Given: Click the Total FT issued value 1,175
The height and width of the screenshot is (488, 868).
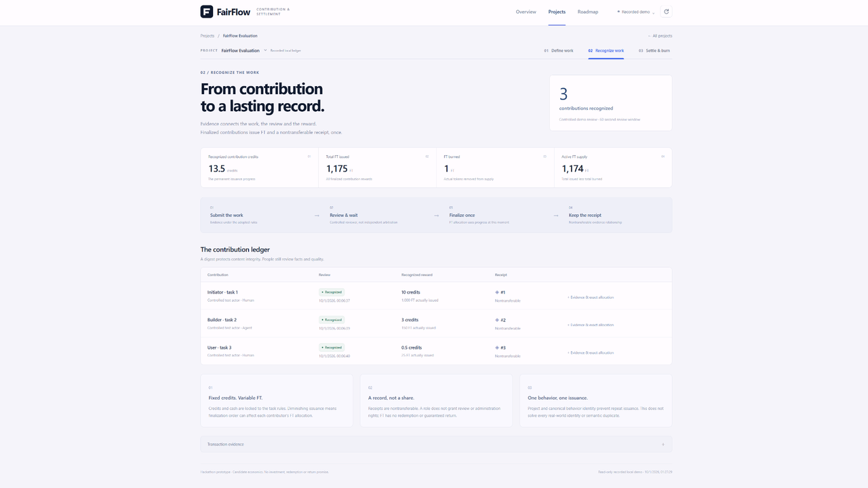Looking at the screenshot, I should click(x=337, y=169).
